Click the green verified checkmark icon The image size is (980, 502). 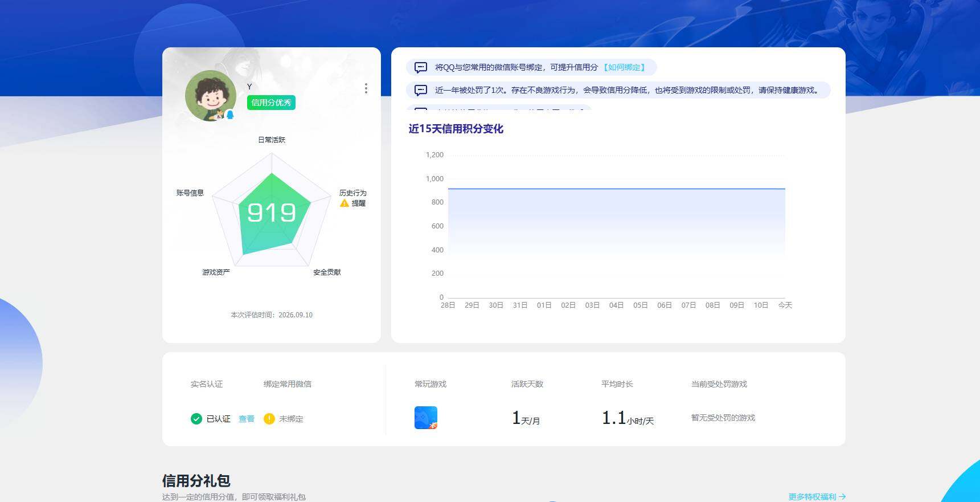pyautogui.click(x=196, y=419)
